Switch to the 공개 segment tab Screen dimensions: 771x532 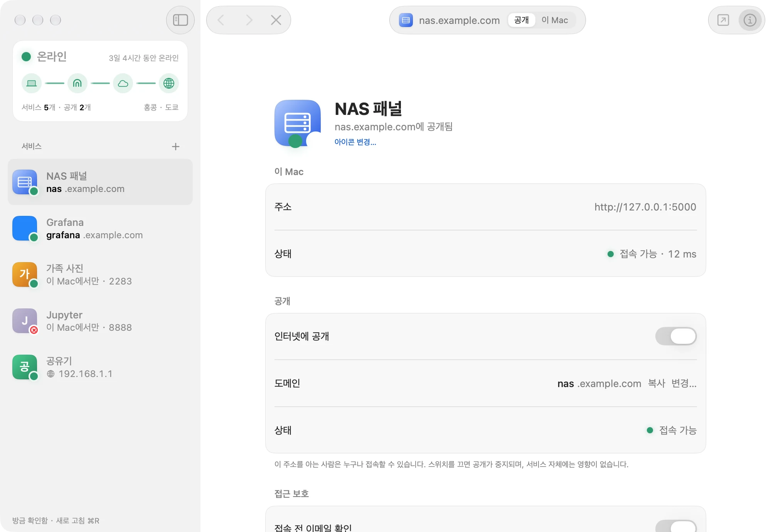(522, 20)
